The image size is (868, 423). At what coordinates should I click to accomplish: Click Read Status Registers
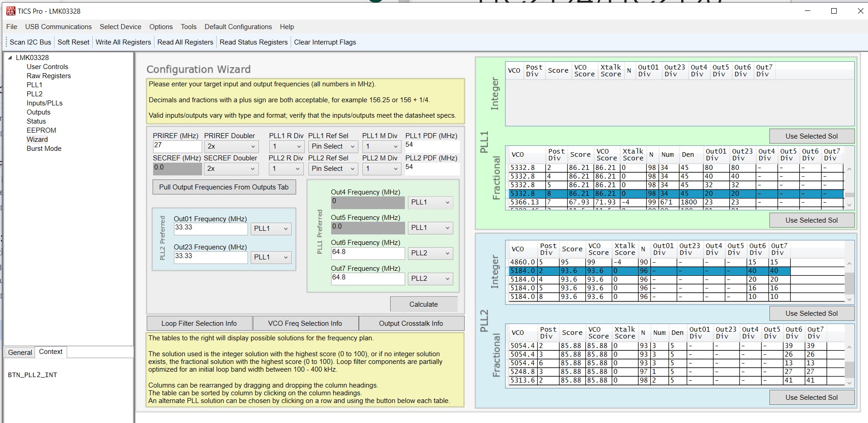(x=253, y=42)
